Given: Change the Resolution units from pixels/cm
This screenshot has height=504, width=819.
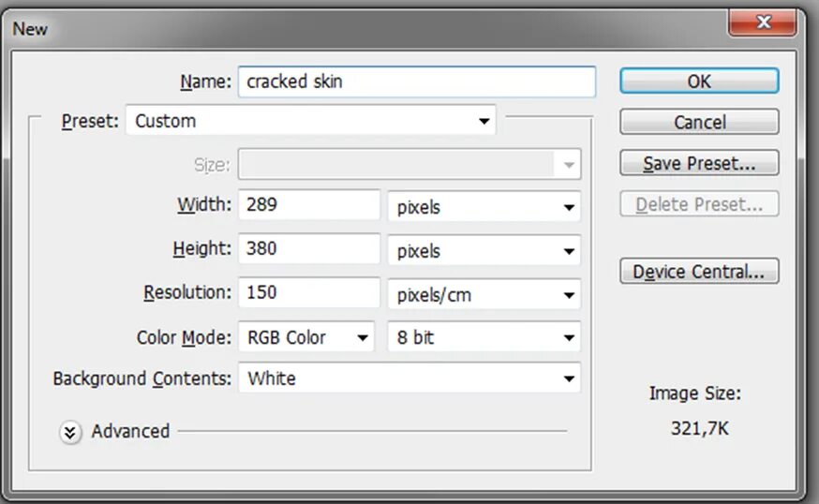Looking at the screenshot, I should coord(484,295).
